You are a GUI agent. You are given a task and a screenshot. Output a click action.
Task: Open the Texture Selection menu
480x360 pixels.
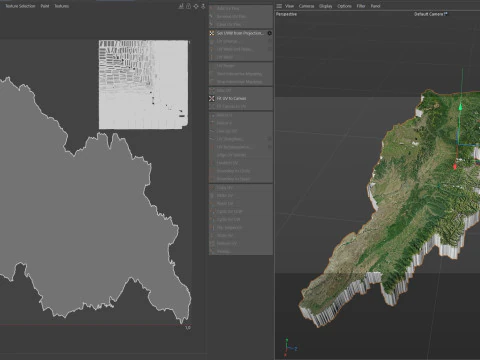pos(20,6)
